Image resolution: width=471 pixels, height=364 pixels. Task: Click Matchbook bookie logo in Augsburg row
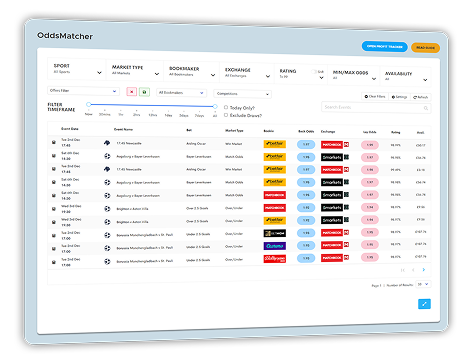(275, 195)
